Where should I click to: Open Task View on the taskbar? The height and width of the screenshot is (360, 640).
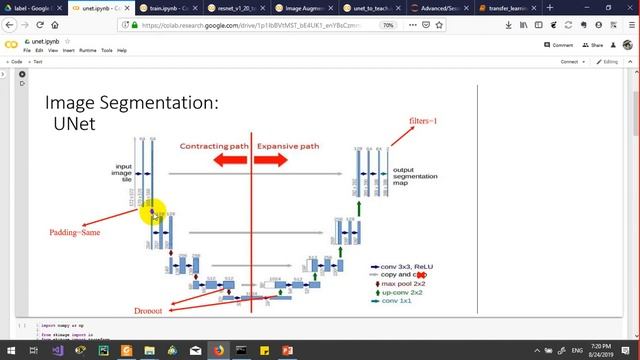click(x=34, y=351)
